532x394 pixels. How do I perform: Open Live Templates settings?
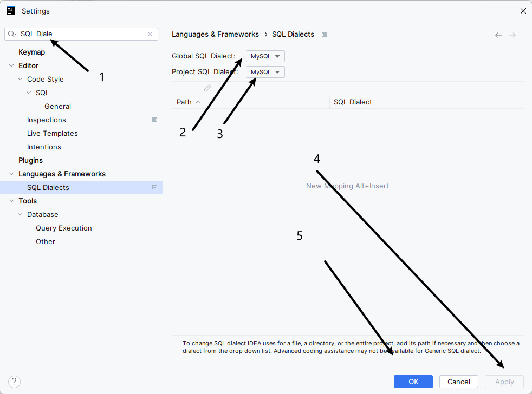(x=52, y=133)
